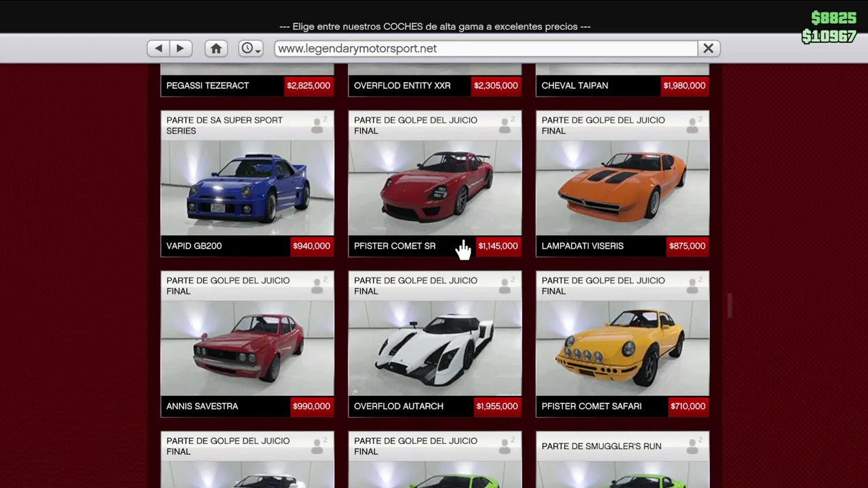Image resolution: width=868 pixels, height=488 pixels.
Task: Close the in-game browser
Action: (x=708, y=48)
